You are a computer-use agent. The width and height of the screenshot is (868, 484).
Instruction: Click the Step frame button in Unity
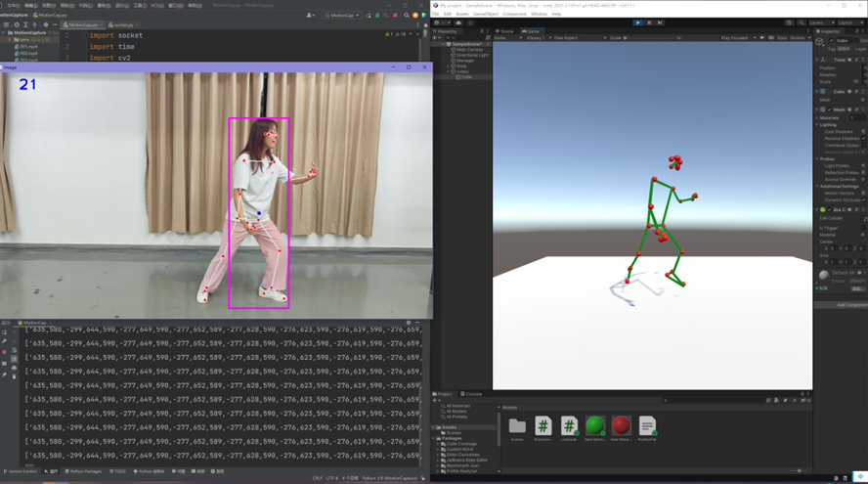pos(660,22)
